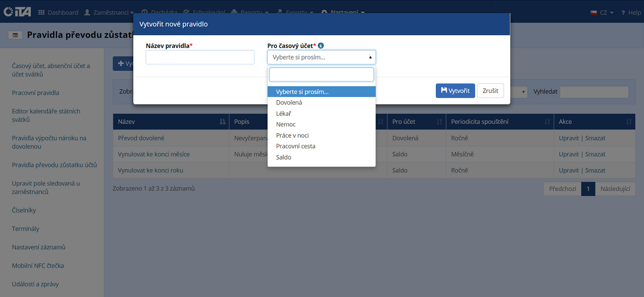Click the sort icon in Akce column

pos(629,122)
